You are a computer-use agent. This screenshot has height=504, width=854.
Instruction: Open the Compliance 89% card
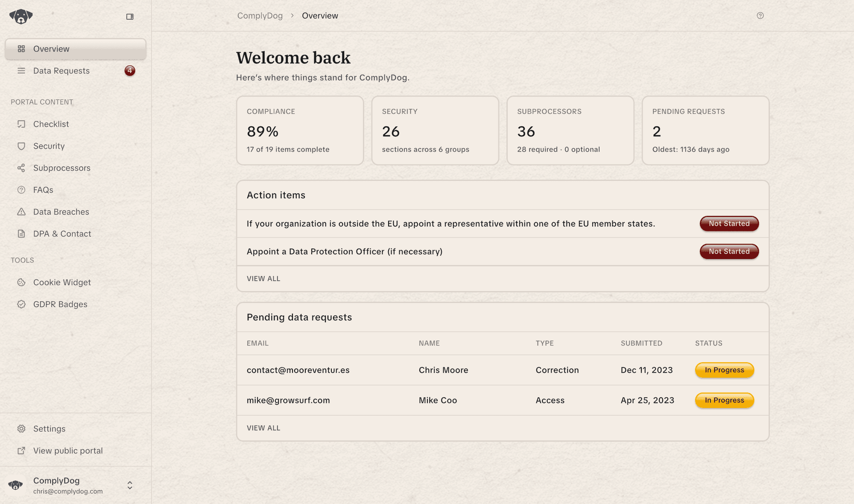pyautogui.click(x=300, y=131)
